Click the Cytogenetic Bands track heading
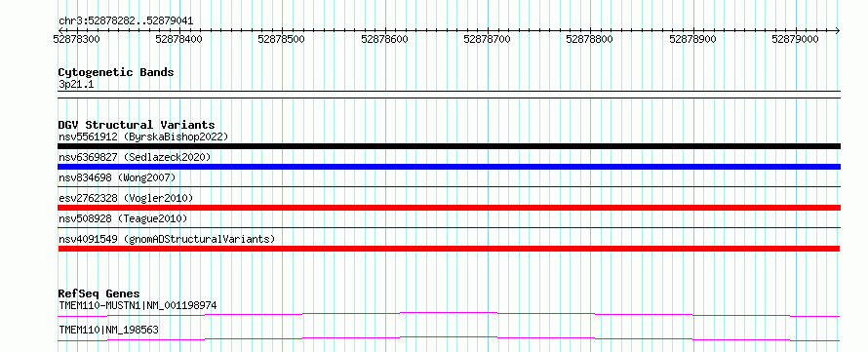 pos(116,72)
